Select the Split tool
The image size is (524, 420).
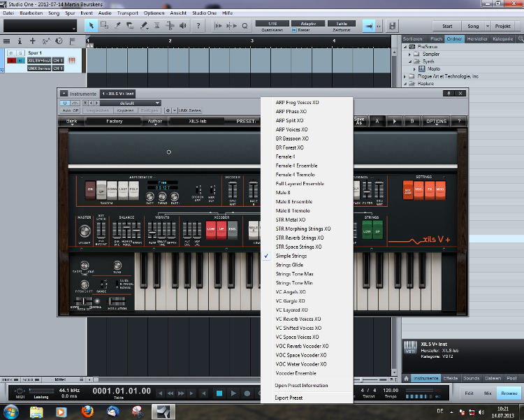pos(117,26)
